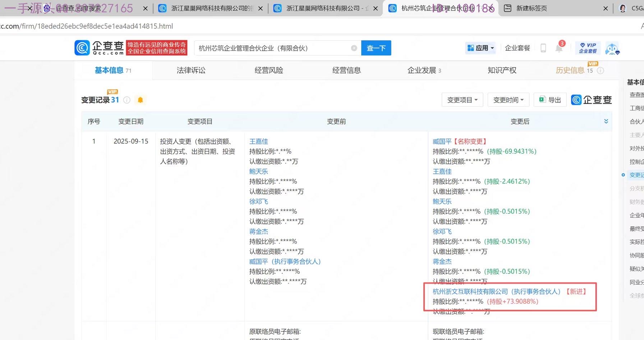
Task: Expand the double-chevron in the table header
Action: point(606,121)
